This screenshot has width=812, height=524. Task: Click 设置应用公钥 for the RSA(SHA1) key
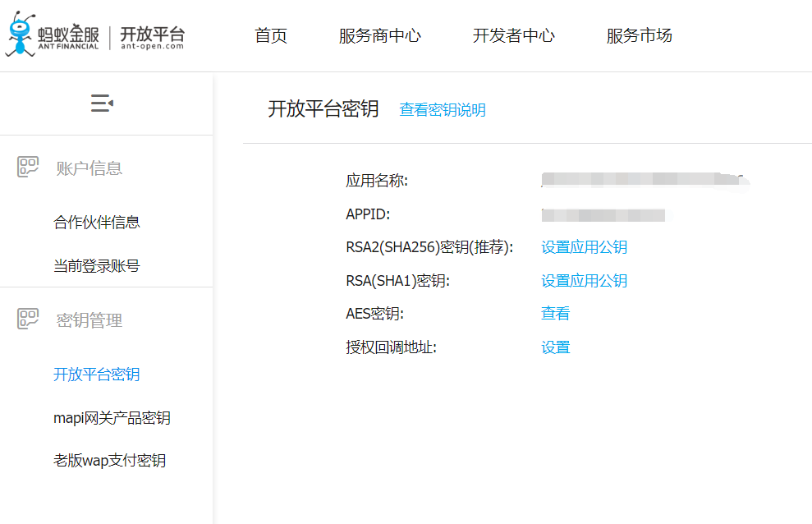pyautogui.click(x=584, y=281)
